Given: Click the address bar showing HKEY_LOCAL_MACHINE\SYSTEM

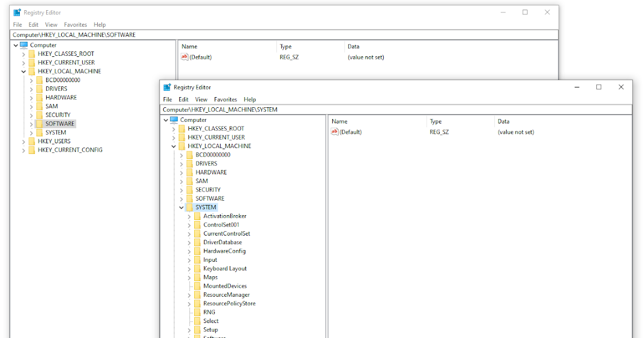Looking at the screenshot, I should pyautogui.click(x=241, y=109).
